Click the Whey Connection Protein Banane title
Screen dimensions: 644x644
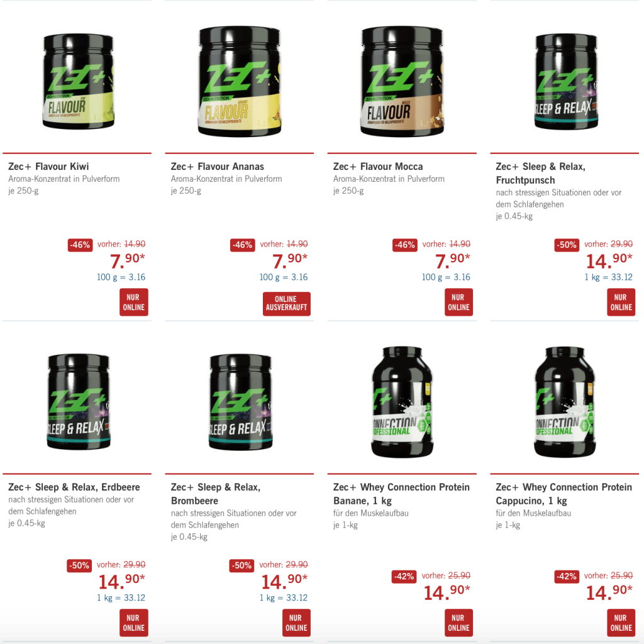tap(401, 494)
